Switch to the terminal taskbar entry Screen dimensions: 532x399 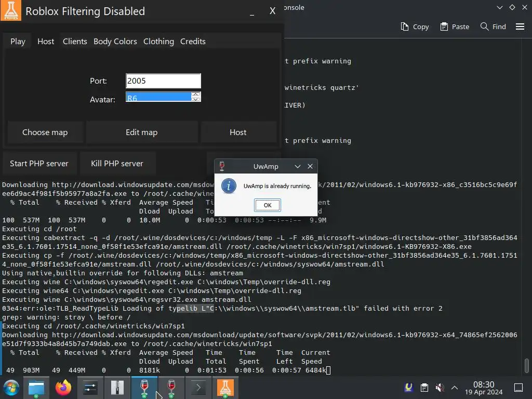click(x=198, y=388)
